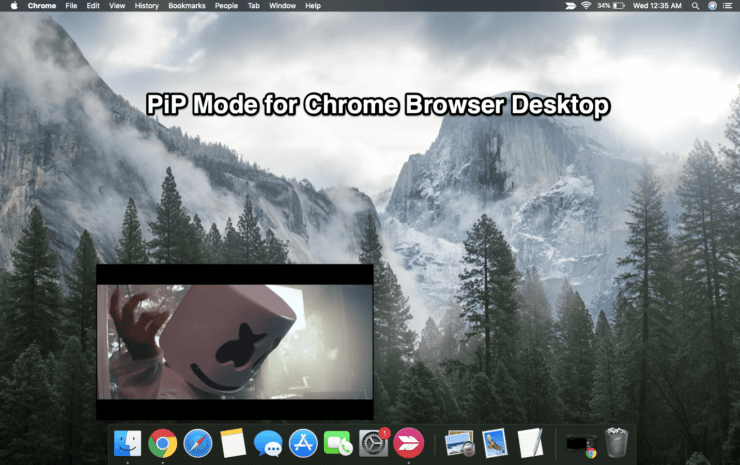Launch Safari from the dock
The height and width of the screenshot is (465, 740).
tap(198, 443)
